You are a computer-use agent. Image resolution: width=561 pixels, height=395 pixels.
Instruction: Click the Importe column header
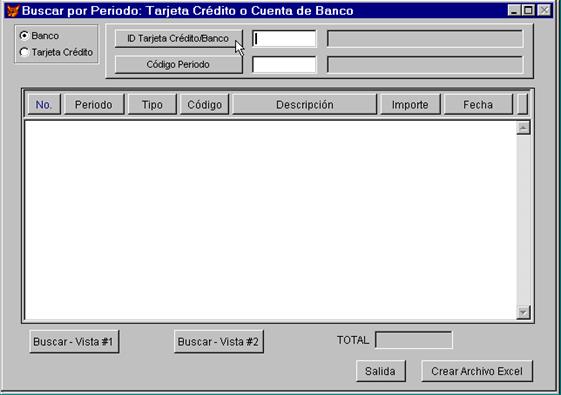(x=410, y=105)
